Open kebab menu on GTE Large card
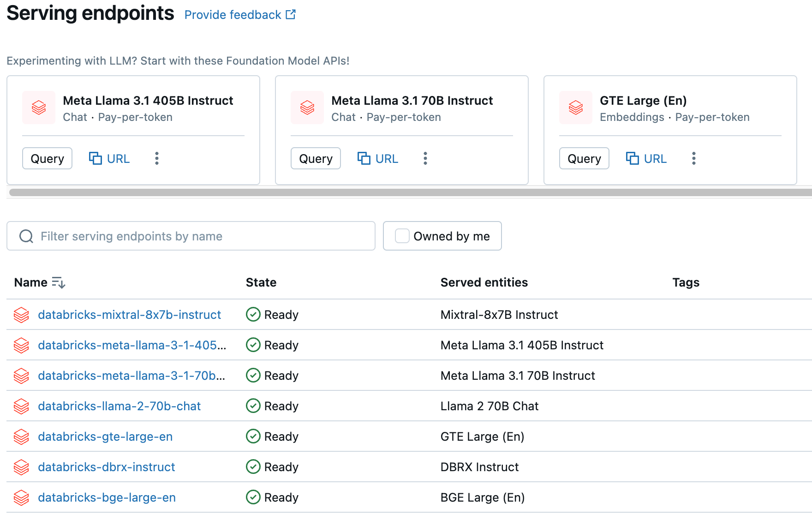Image resolution: width=812 pixels, height=515 pixels. coord(694,158)
